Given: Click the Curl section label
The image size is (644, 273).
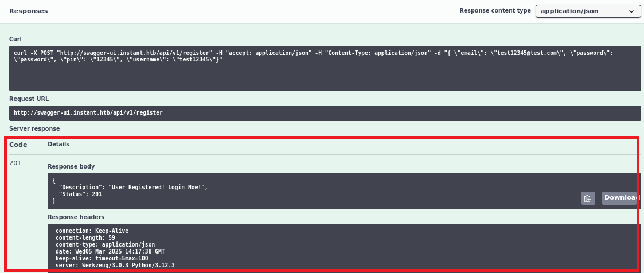Looking at the screenshot, I should coord(15,39).
